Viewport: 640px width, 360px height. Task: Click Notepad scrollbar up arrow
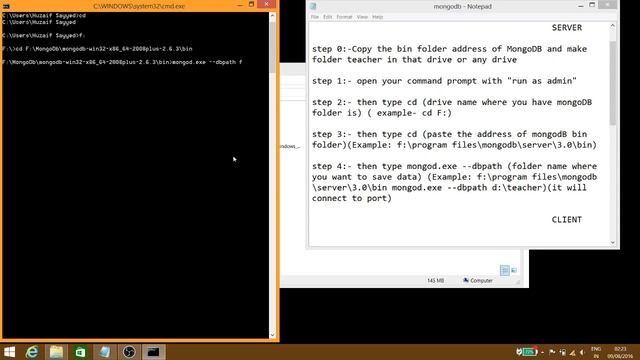pyautogui.click(x=613, y=26)
